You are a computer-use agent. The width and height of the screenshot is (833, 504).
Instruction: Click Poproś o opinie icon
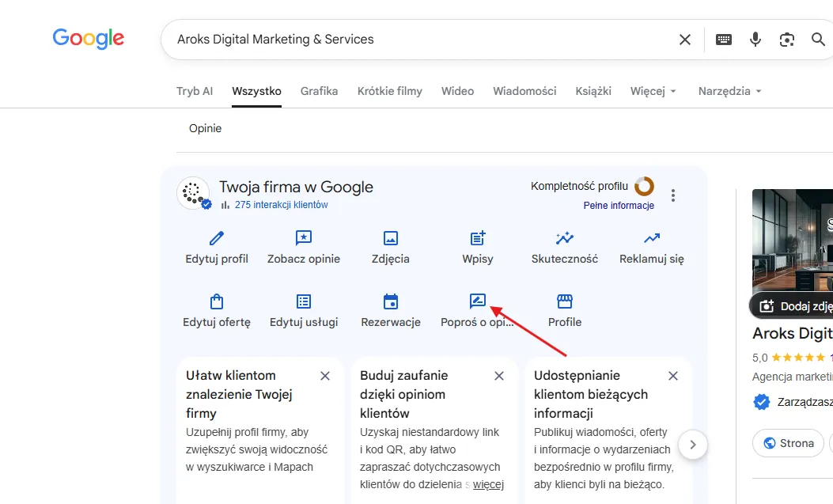click(478, 301)
